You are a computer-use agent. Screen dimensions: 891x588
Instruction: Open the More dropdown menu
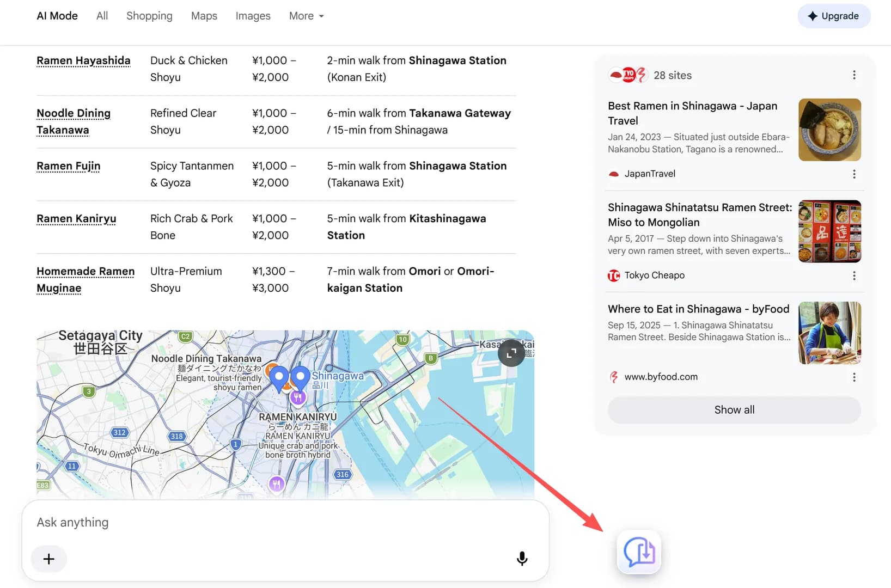tap(307, 16)
